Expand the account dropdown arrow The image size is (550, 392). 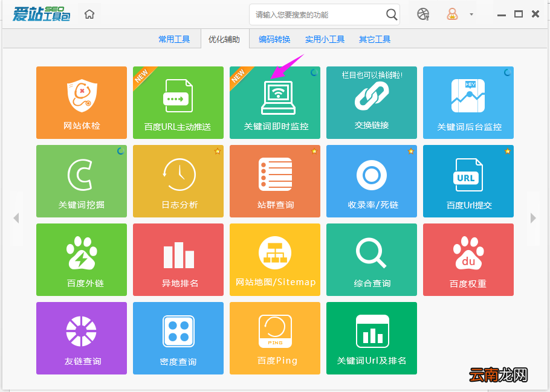tap(471, 14)
